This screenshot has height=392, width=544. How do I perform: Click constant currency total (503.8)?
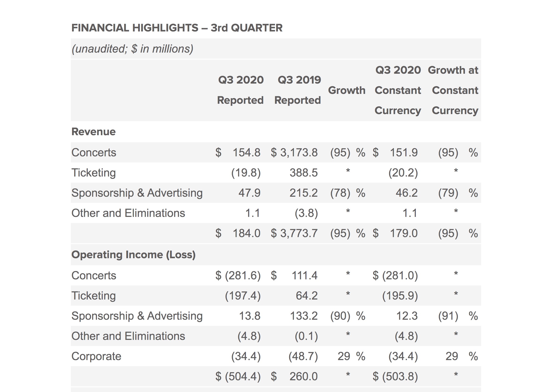[400, 377]
